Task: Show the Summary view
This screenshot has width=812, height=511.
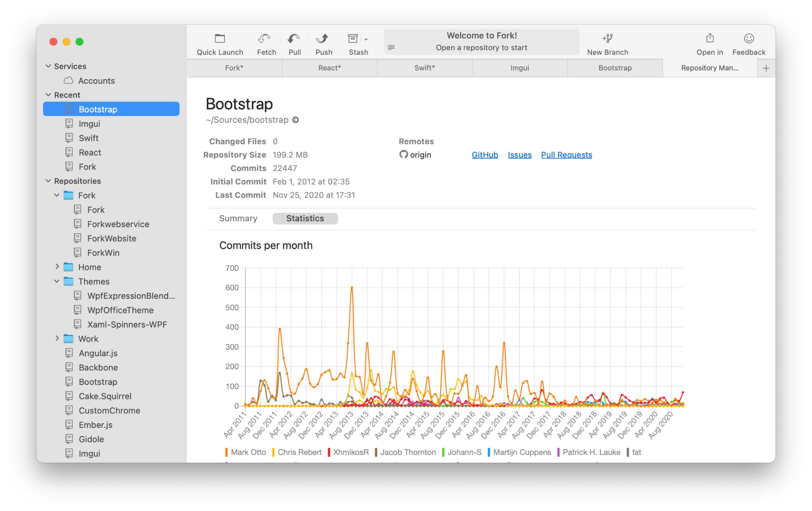Action: pos(238,218)
